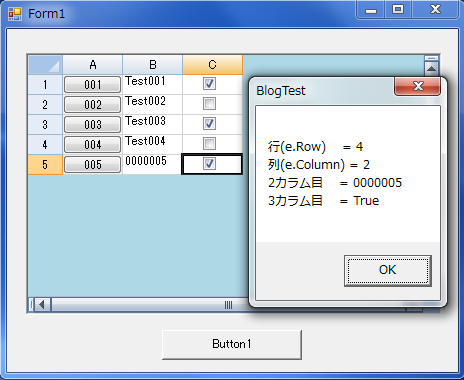Click the horizontal scrollbar left arrow
The image size is (464, 380).
(x=42, y=305)
